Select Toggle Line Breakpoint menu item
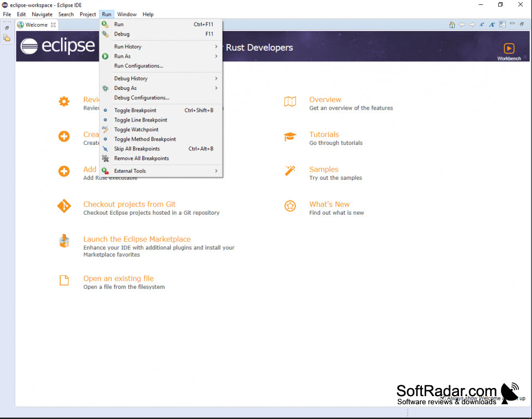This screenshot has height=419, width=532. [x=161, y=120]
